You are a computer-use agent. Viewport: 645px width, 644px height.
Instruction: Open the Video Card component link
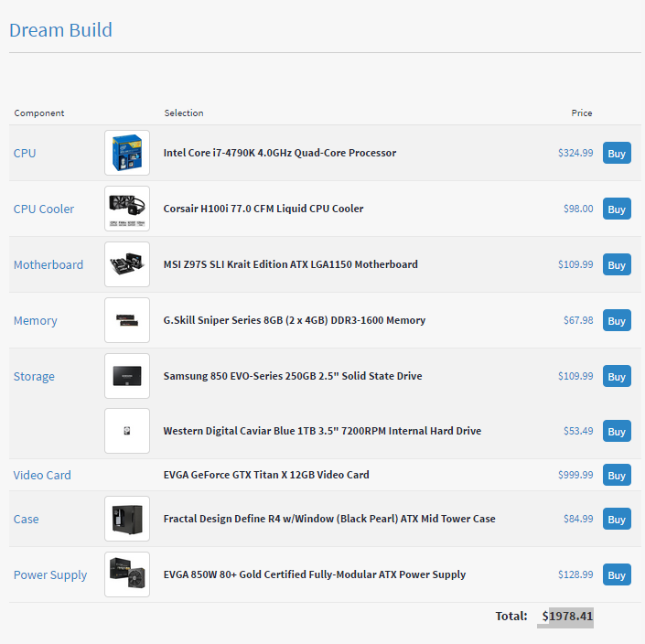[x=42, y=475]
